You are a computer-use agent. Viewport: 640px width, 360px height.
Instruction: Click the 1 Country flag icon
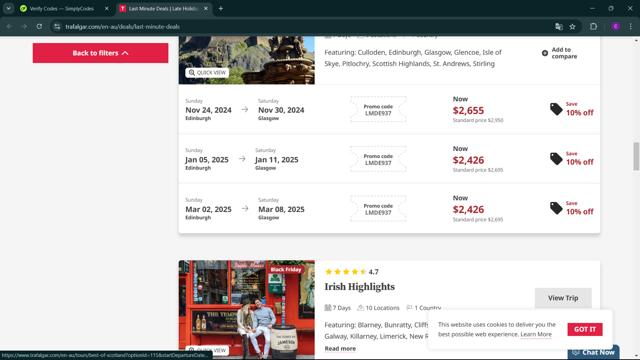coord(409,308)
